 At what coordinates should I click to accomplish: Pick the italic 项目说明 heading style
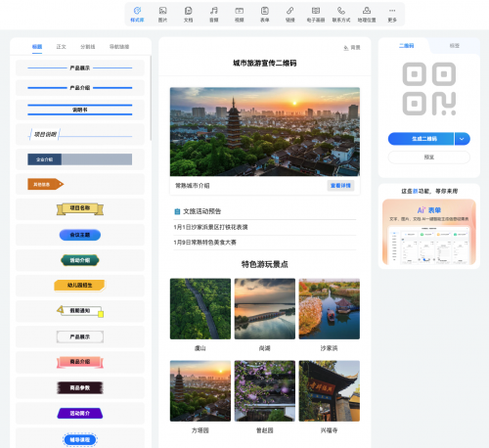[80, 134]
